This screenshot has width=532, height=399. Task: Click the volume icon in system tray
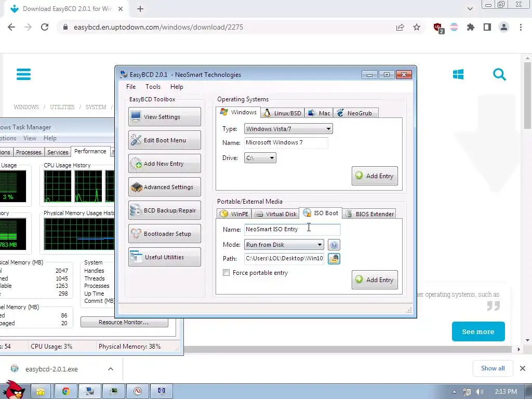point(479,392)
